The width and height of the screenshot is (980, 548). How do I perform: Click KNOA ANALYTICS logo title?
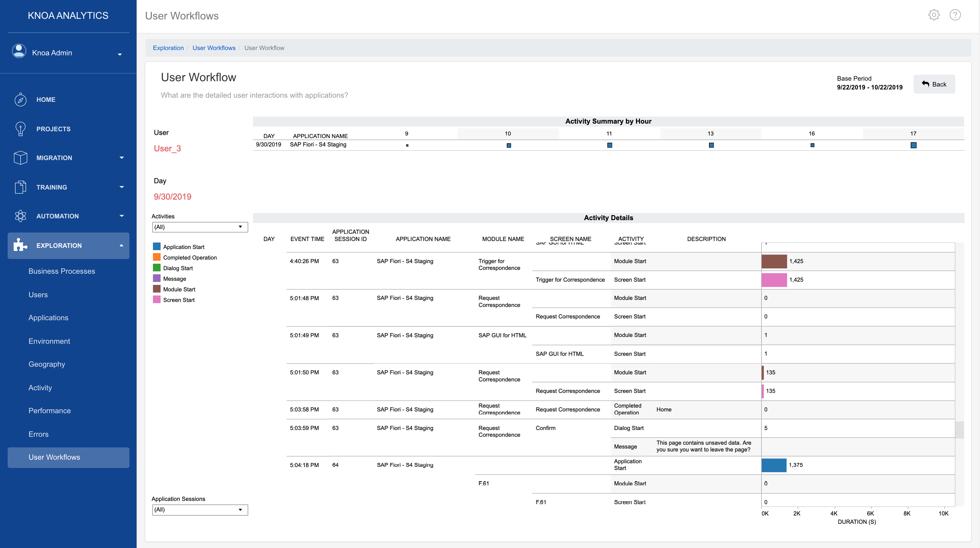(x=68, y=15)
